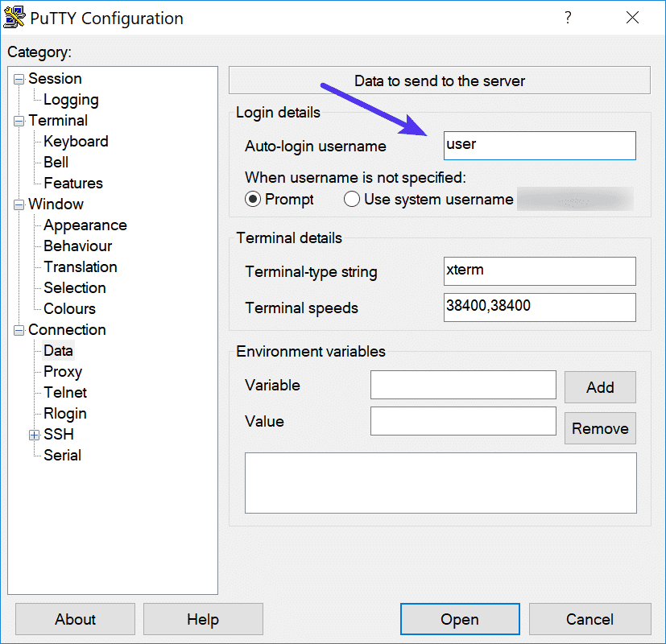Select the Logging category
666x644 pixels.
tap(71, 99)
